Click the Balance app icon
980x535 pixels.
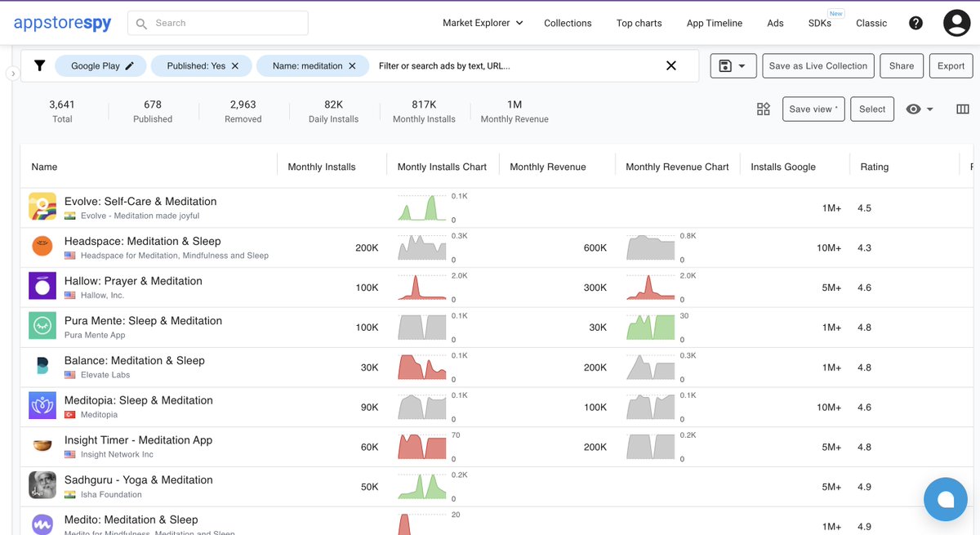point(42,367)
